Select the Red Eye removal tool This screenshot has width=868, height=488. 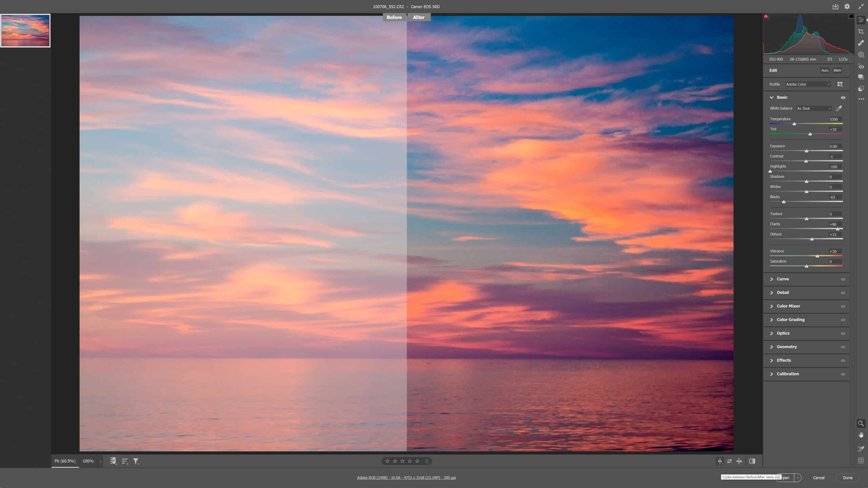[x=861, y=66]
